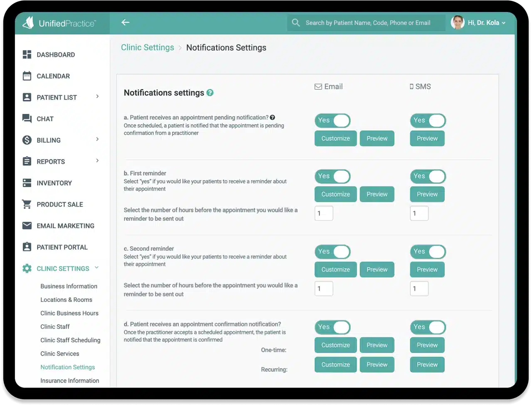Toggle Email switch for appointment pending notification
The height and width of the screenshot is (407, 532).
point(332,120)
